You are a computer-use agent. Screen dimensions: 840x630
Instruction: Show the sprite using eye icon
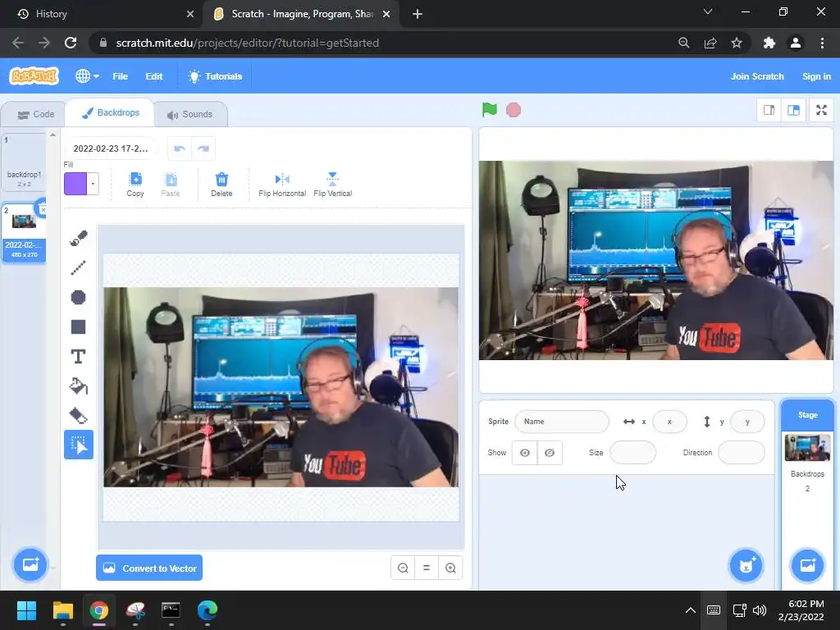coord(525,453)
